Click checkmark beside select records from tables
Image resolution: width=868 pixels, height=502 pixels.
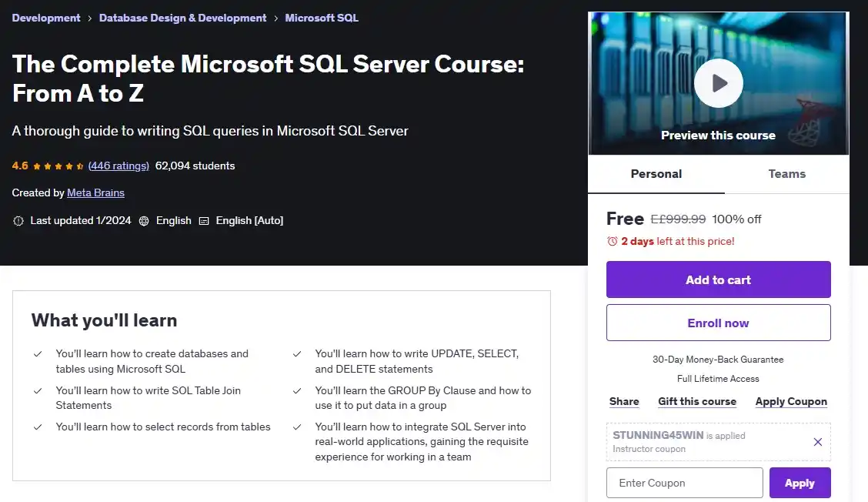[x=38, y=427]
